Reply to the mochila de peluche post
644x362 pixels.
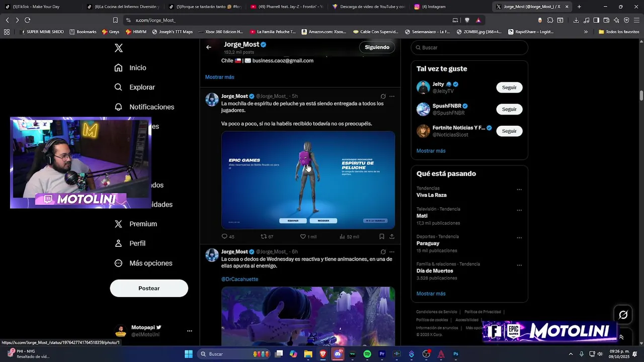click(228, 236)
